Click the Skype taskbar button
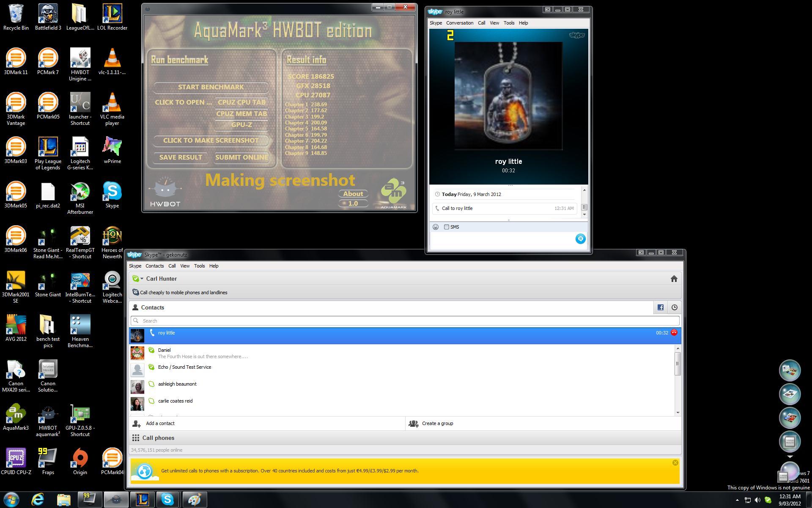 pos(167,500)
